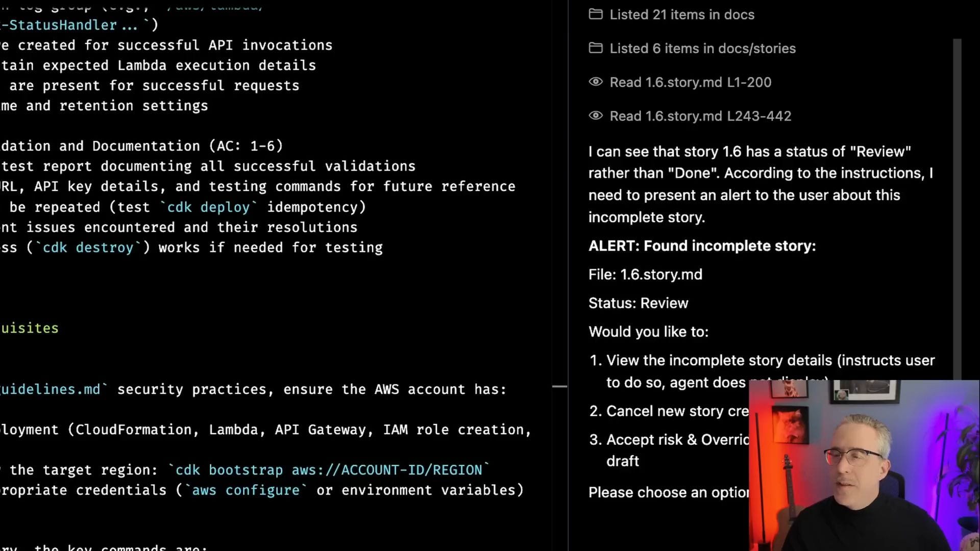Viewport: 980px width, 551px height.
Task: Click the guidelines.md reference in the editor
Action: [x=51, y=389]
